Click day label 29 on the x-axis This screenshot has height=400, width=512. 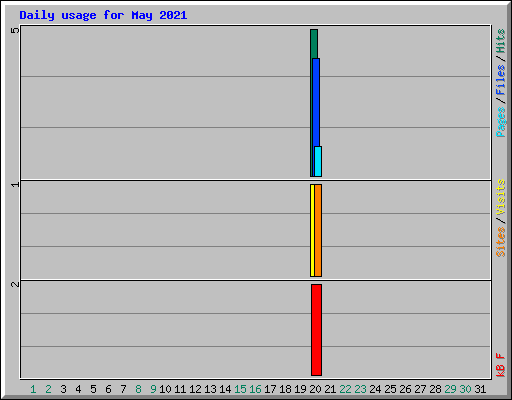point(450,389)
